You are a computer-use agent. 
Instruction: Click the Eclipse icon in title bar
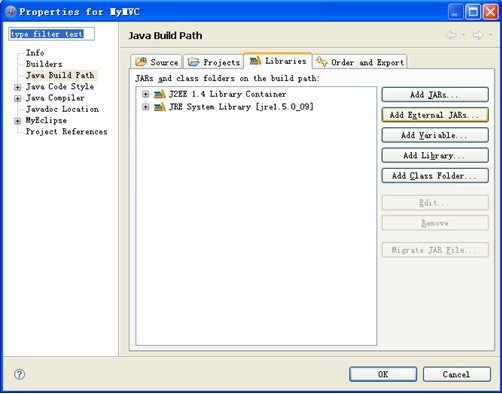(x=11, y=12)
